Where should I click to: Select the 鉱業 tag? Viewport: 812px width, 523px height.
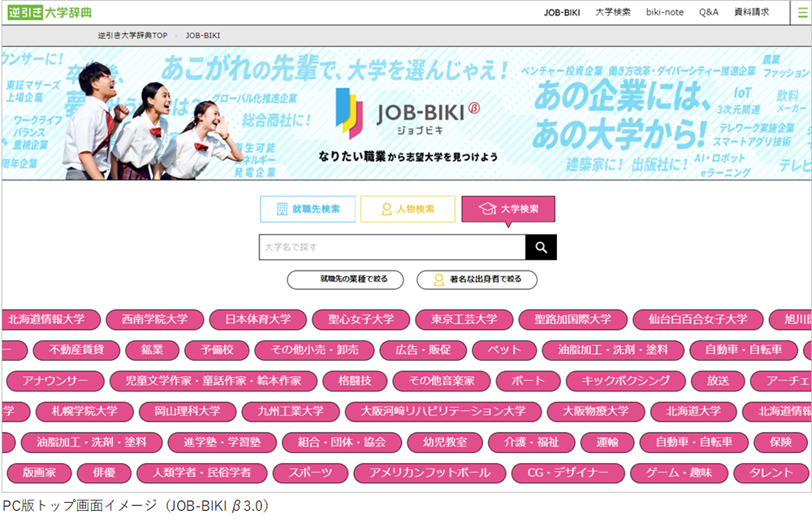pos(153,350)
